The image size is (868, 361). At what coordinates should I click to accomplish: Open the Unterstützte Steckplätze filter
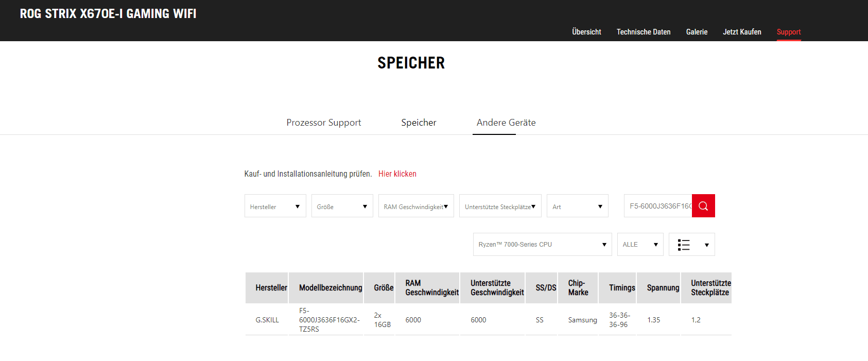pyautogui.click(x=500, y=206)
